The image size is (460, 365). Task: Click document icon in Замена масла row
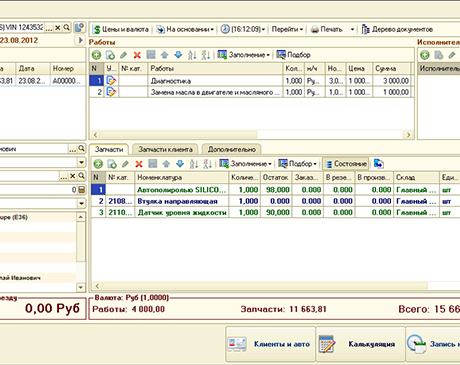111,92
